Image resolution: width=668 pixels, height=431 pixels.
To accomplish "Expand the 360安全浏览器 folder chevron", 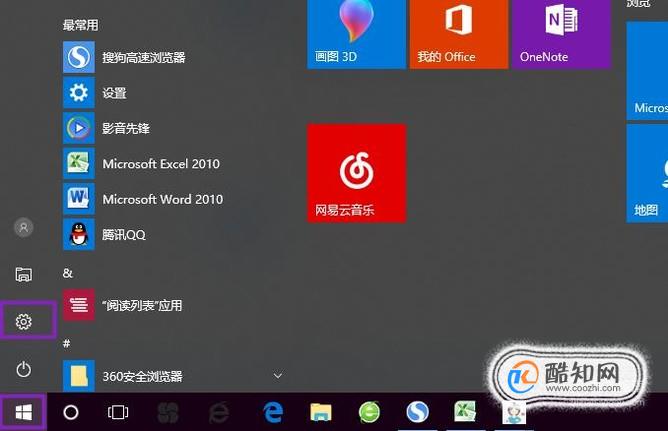I will coord(278,376).
